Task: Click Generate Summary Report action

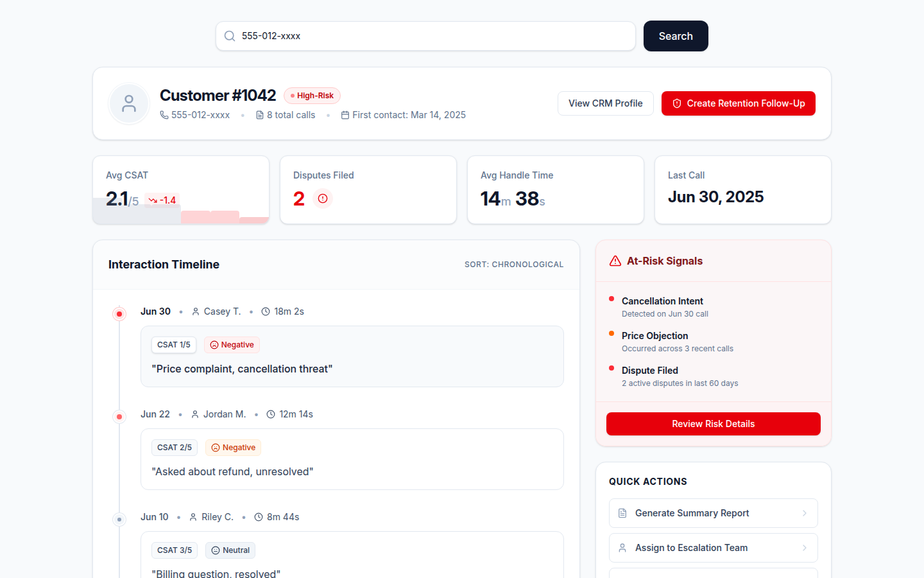Action: coord(714,513)
